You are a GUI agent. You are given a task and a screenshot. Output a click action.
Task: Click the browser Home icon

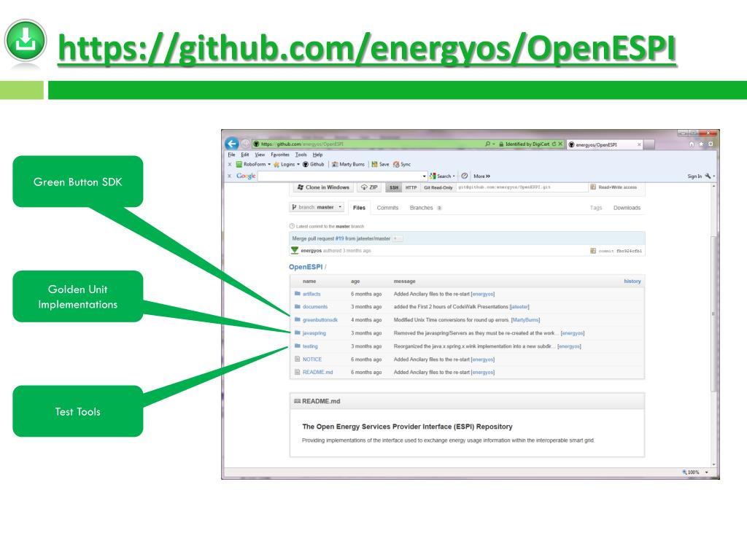point(692,144)
